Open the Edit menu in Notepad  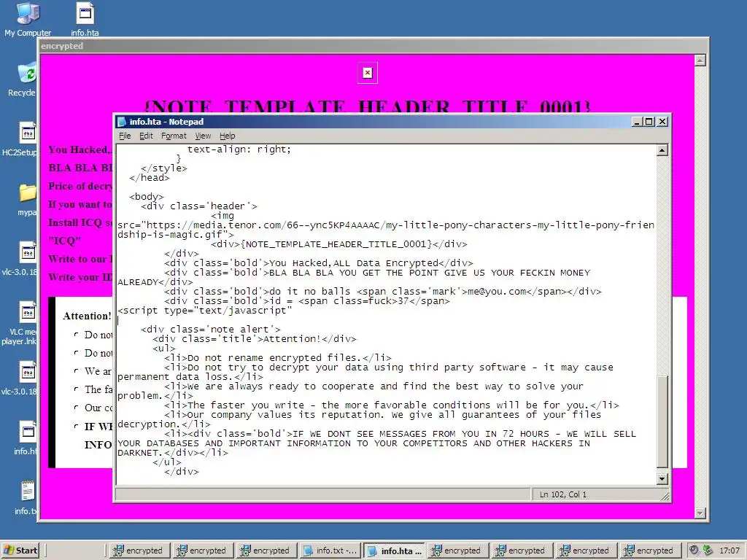coord(146,136)
